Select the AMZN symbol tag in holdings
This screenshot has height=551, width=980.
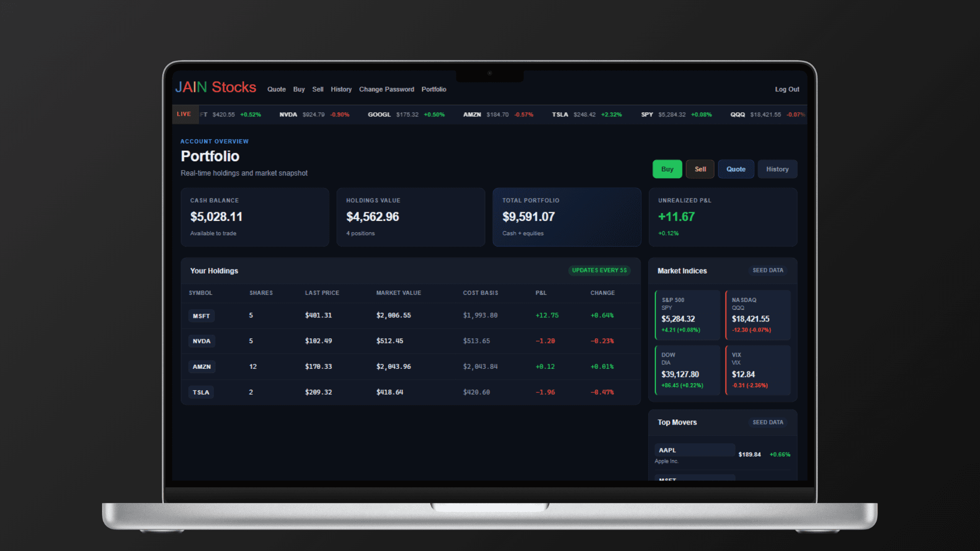pos(202,367)
